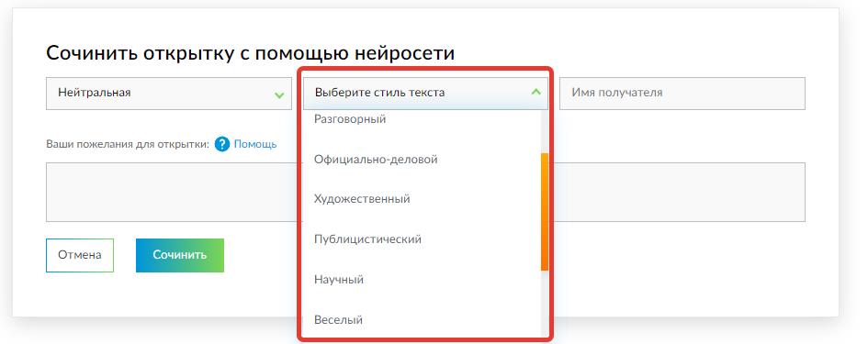
Task: Click the Выберите стиль текста dropdown field
Action: [425, 94]
